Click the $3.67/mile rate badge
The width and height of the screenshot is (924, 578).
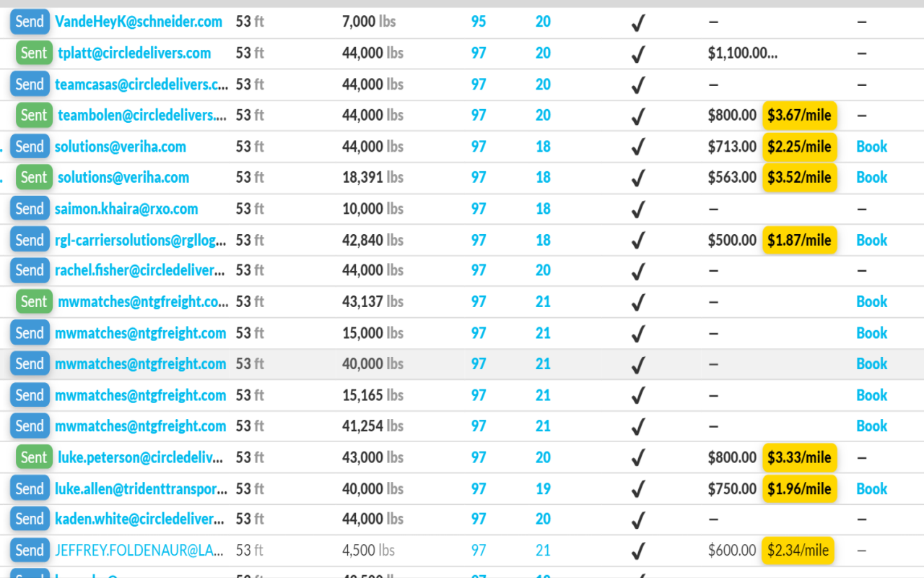pos(799,116)
